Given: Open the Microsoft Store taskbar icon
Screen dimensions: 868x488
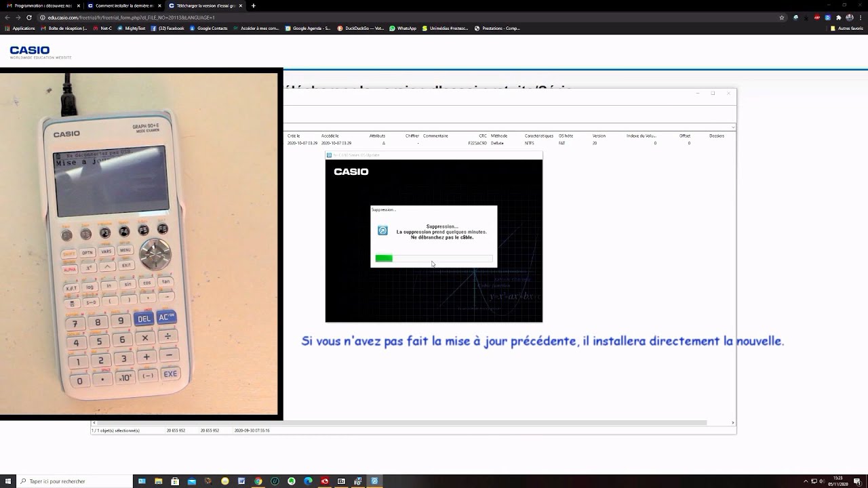Looking at the screenshot, I should pyautogui.click(x=175, y=481).
